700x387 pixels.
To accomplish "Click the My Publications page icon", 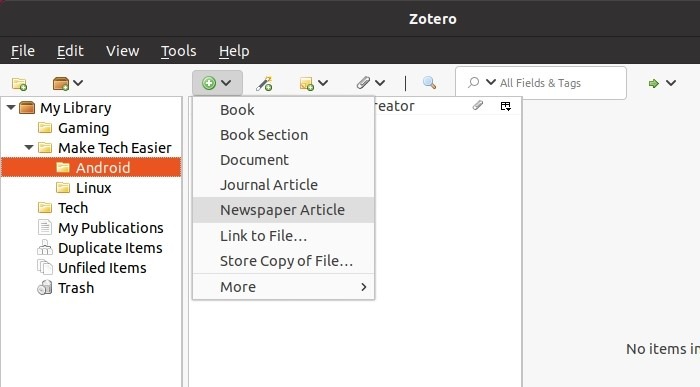I will tap(45, 227).
